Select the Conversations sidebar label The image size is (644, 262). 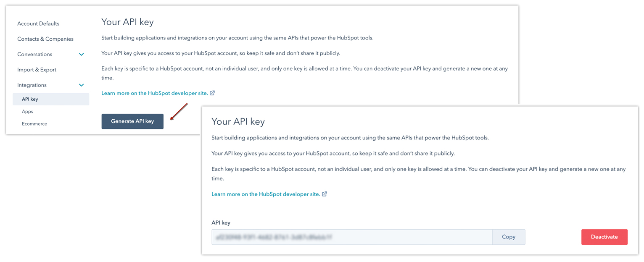point(35,55)
